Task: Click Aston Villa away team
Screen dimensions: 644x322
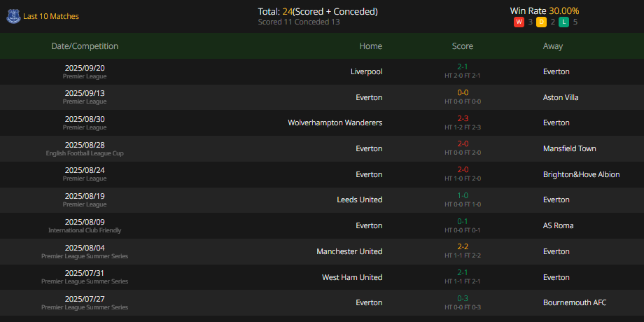Action: (x=561, y=97)
